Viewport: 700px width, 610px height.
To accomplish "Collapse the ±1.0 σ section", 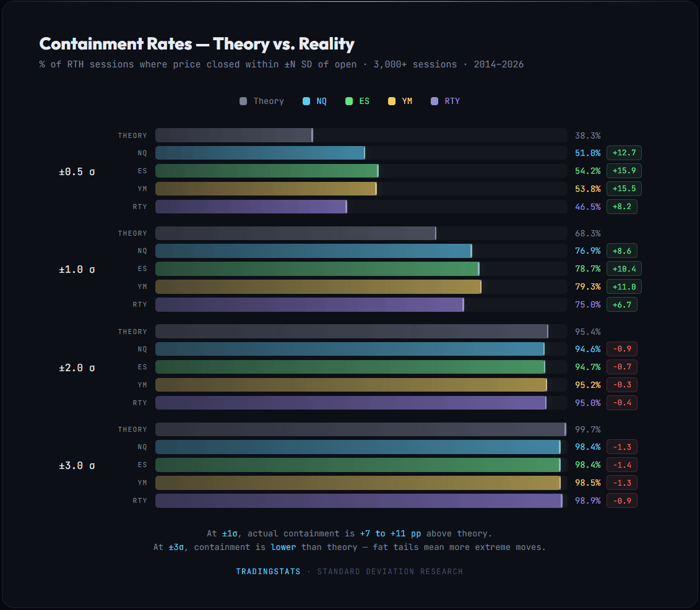I will 76,269.
